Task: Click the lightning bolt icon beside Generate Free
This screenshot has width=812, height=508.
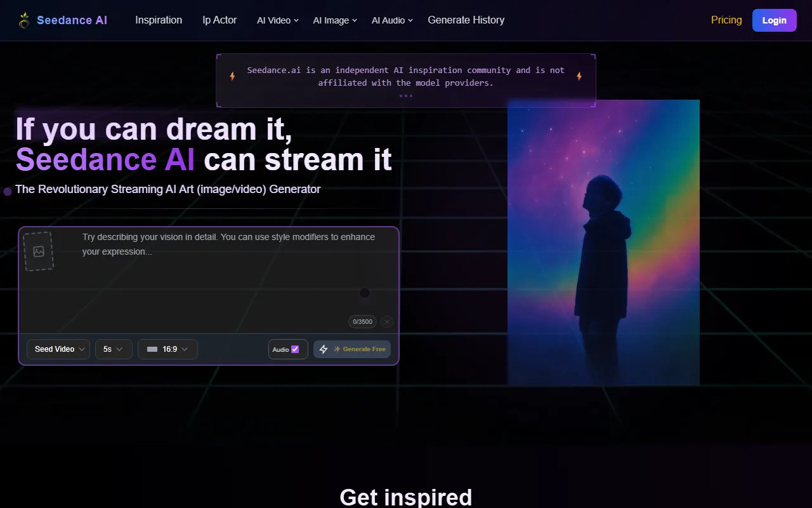Action: (x=324, y=349)
